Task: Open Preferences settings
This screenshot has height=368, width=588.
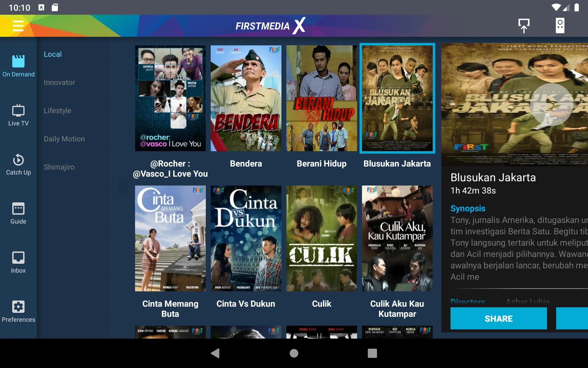Action: [x=18, y=311]
